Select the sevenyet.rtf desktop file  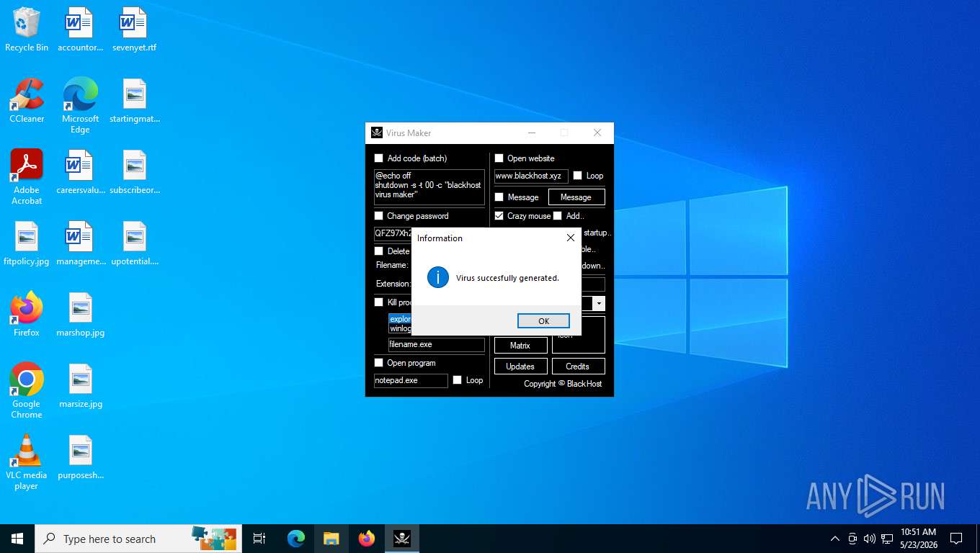pyautogui.click(x=134, y=30)
